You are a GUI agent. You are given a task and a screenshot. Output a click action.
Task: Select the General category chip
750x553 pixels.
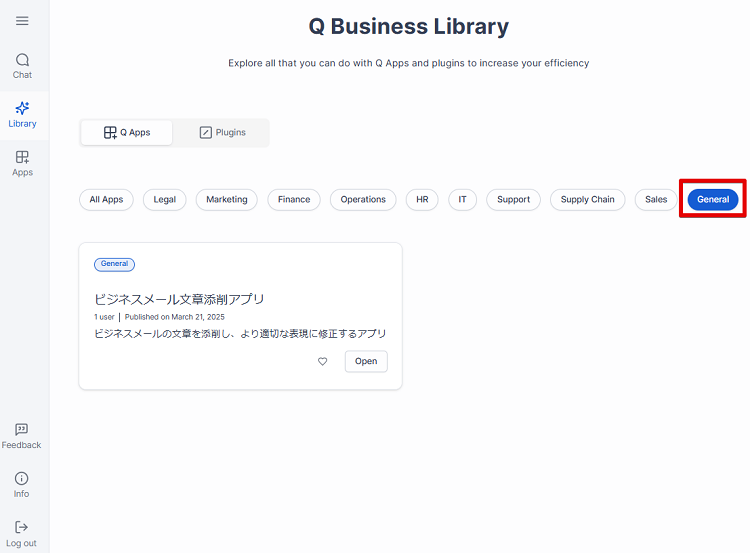713,199
